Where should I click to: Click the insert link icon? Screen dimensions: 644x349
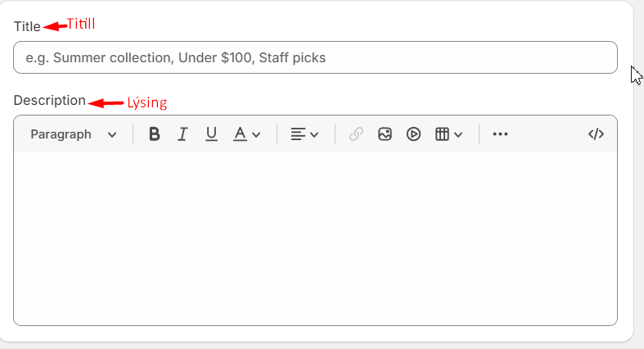[356, 134]
